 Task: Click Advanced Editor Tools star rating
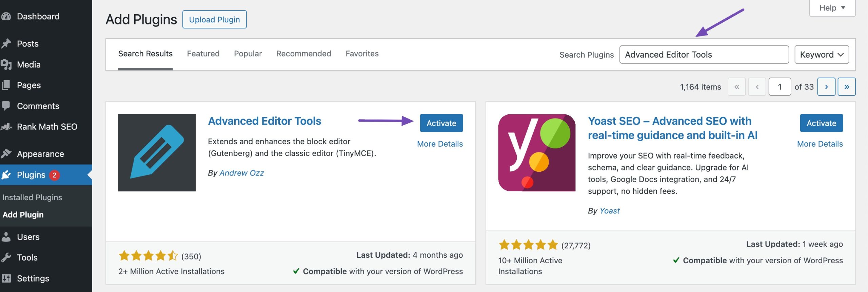click(x=148, y=256)
